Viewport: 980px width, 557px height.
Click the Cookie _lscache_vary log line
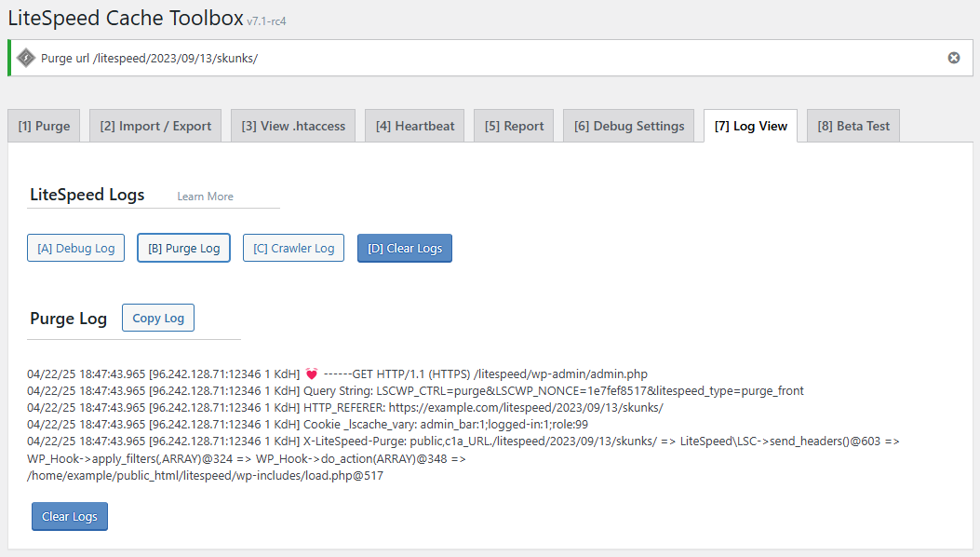click(x=307, y=425)
